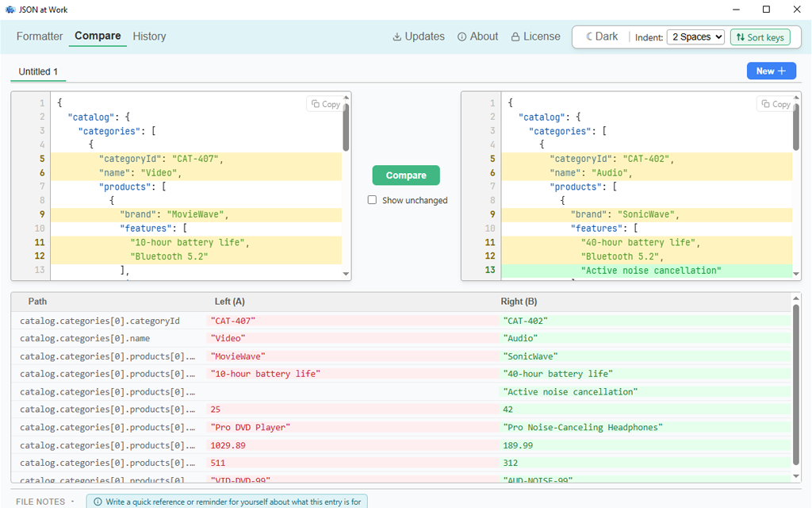Image resolution: width=812 pixels, height=508 pixels.
Task: Click the right editor scroll-down arrow
Action: [x=796, y=274]
